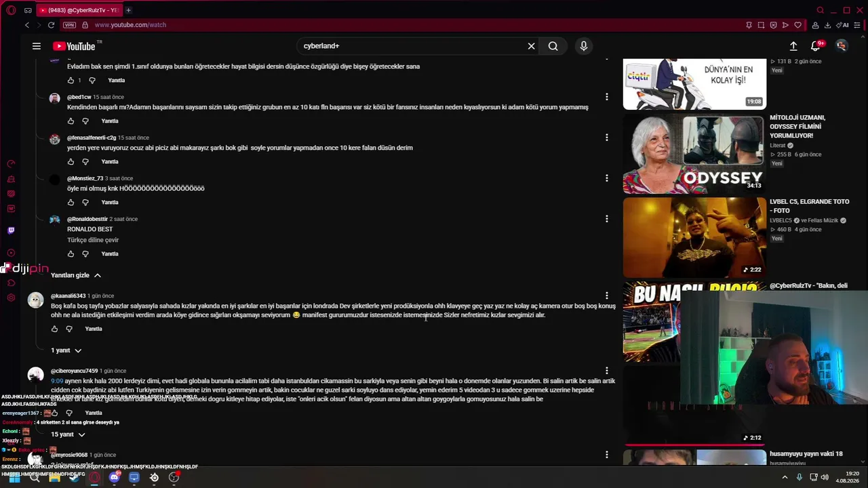The width and height of the screenshot is (868, 488).
Task: Open the 'DÜNYA'NIN EN KOLAY İŞİ' video thumbnail
Action: coord(694,84)
